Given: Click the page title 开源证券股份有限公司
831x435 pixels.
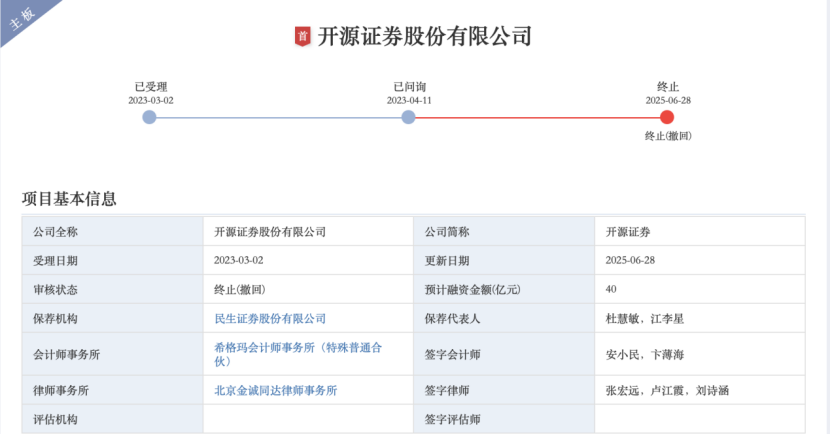Looking at the screenshot, I should 425,37.
